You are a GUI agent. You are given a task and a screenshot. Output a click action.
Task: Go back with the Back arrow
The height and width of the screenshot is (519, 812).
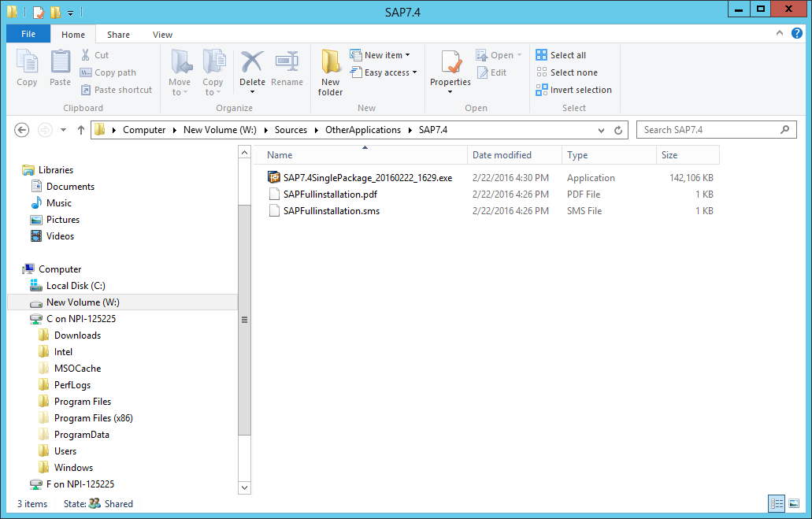[x=22, y=130]
